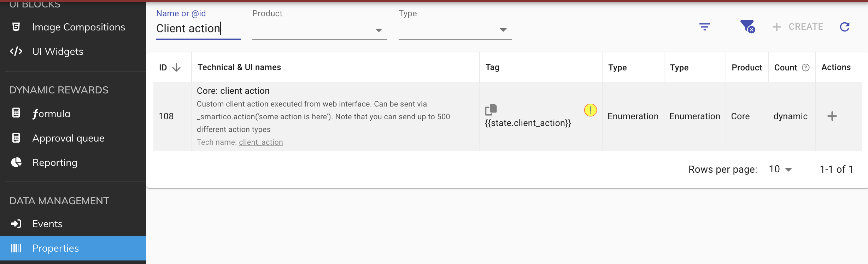Select the formula sidebar item

point(51,114)
